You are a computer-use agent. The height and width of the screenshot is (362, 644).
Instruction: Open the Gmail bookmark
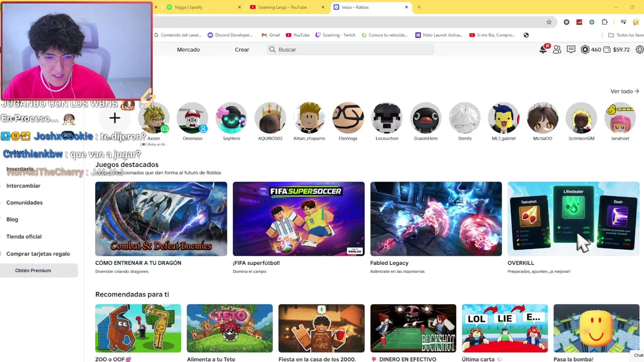coord(271,35)
